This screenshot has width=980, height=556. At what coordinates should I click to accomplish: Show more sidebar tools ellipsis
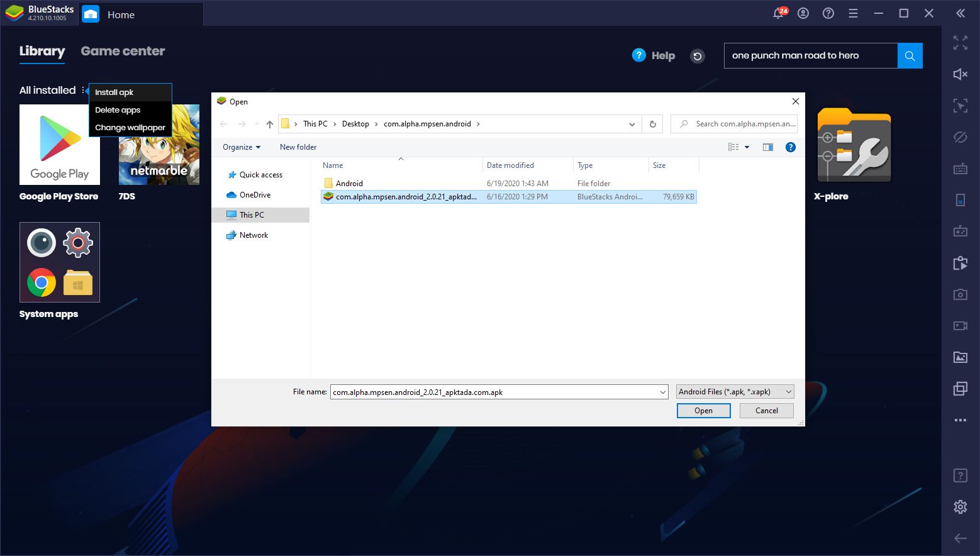tap(961, 420)
